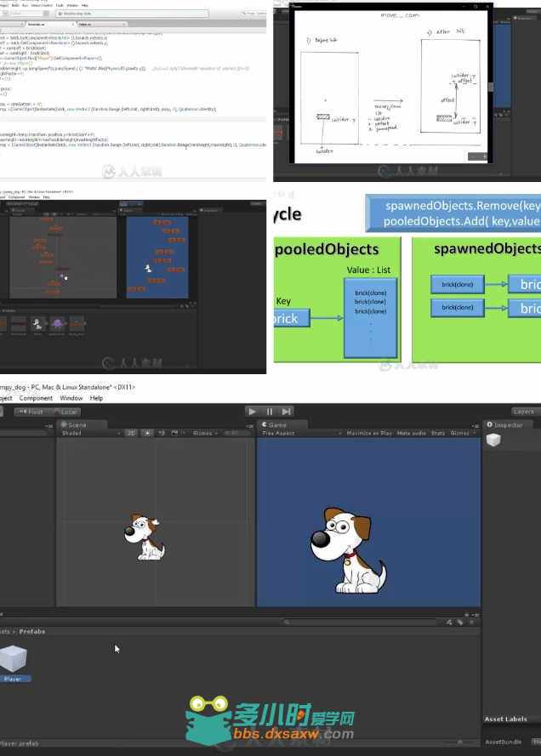541x756 pixels.
Task: Click the Scene view search field
Action: click(237, 433)
